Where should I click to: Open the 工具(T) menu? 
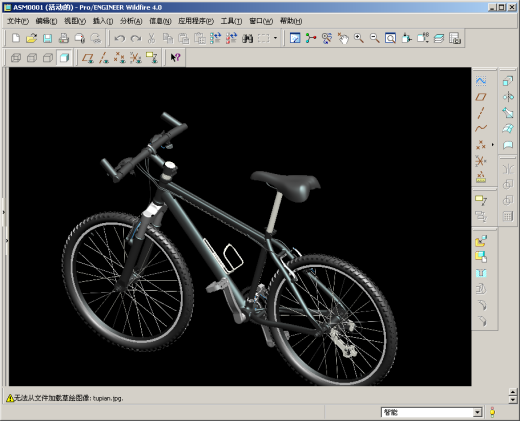click(231, 21)
